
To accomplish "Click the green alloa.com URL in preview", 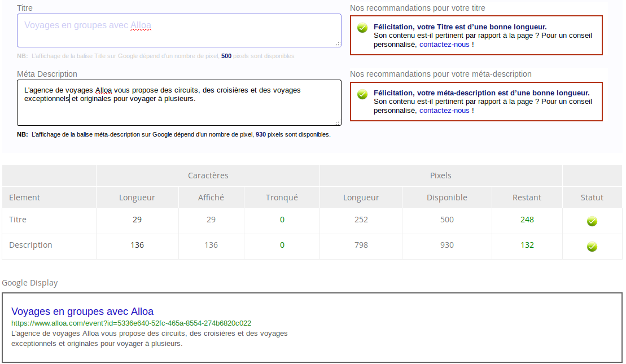I will [131, 323].
